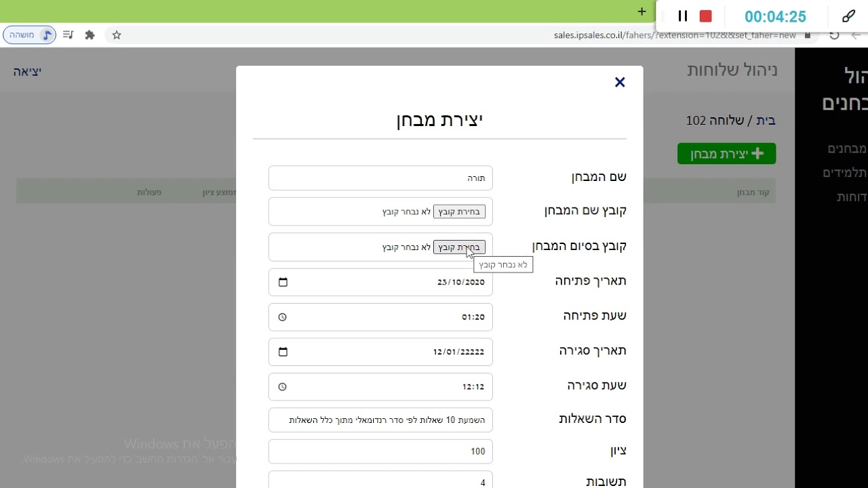Choose file for קובץ בסיום המבחן
Screen dimensions: 868x488
pos(459,247)
